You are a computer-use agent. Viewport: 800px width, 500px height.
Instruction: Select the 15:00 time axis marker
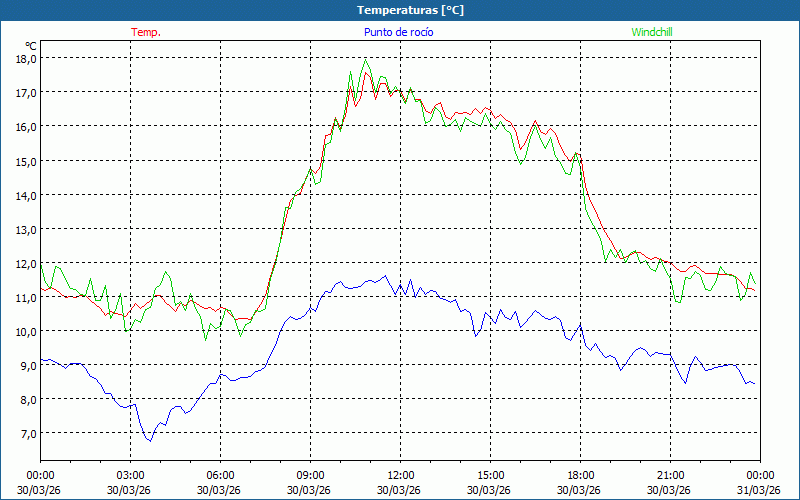click(x=490, y=475)
